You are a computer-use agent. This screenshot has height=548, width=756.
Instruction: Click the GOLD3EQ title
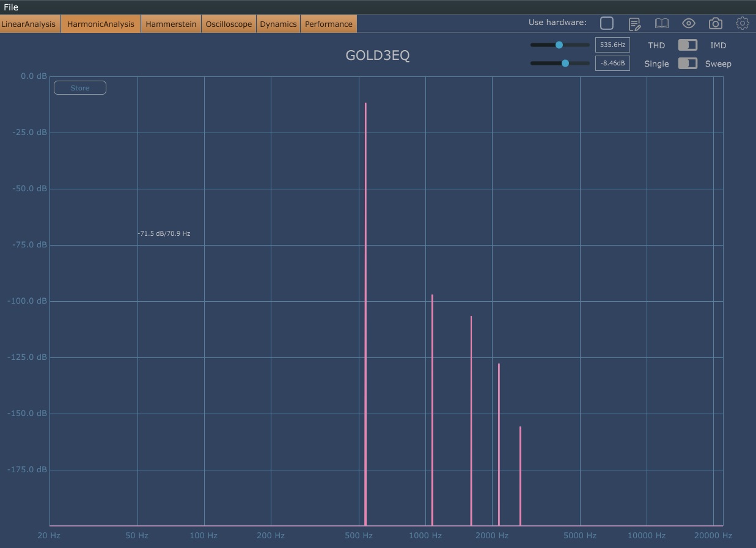[x=378, y=56]
